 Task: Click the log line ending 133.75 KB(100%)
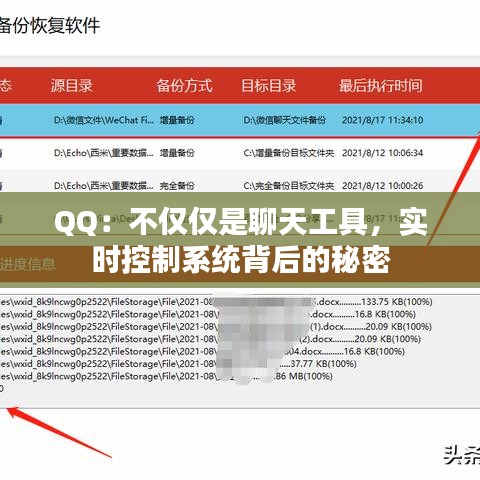pos(216,302)
